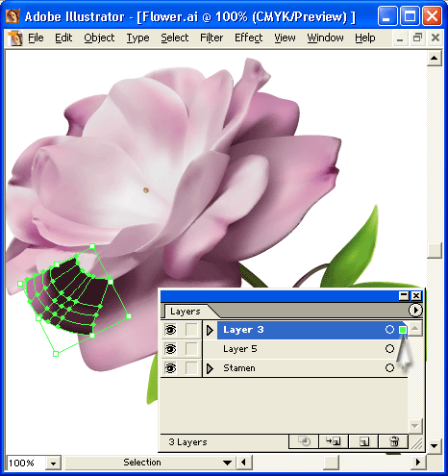
Task: Open the status bar Selection dropdown arrow
Action: click(x=227, y=463)
